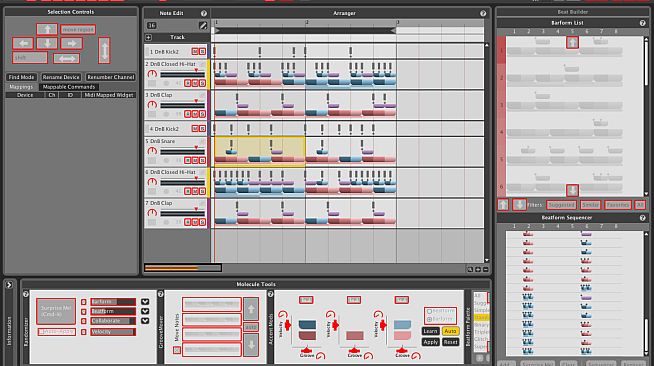
Task: Click the Renumber Channel button
Action: tap(111, 77)
